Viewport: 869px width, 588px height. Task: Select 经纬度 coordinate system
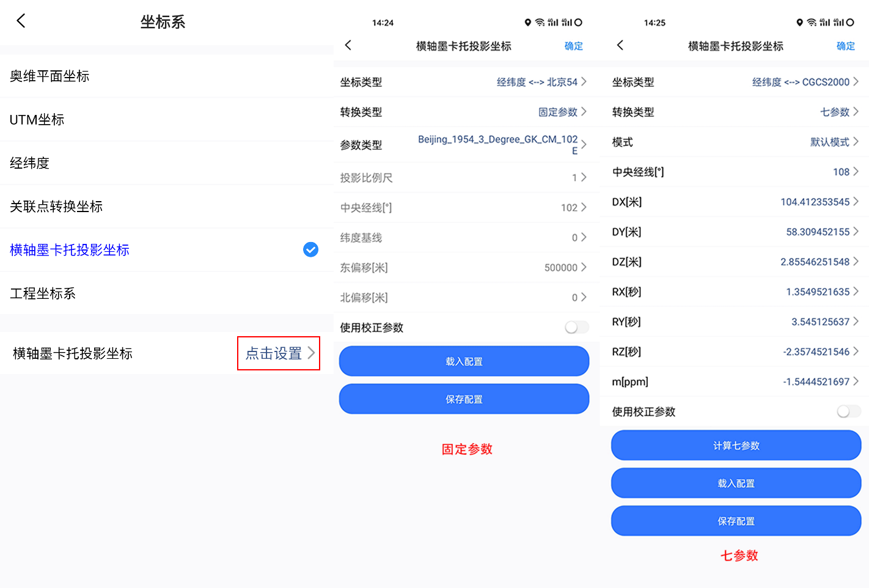[167, 163]
